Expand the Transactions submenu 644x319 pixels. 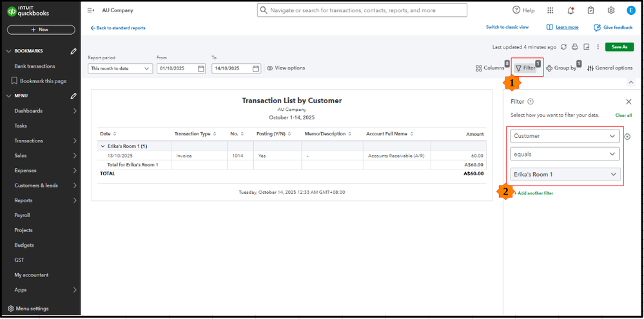[x=75, y=141]
